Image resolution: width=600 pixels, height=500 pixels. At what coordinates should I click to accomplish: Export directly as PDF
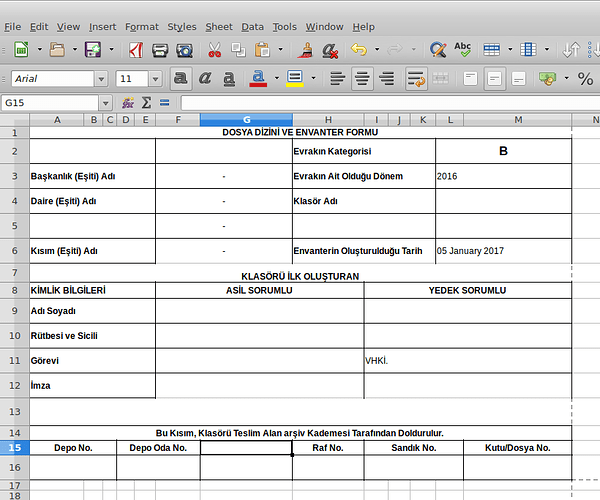[136, 50]
